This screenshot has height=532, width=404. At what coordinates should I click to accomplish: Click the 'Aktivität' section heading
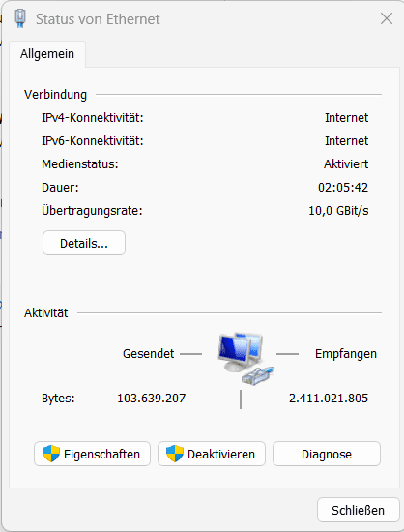point(46,312)
